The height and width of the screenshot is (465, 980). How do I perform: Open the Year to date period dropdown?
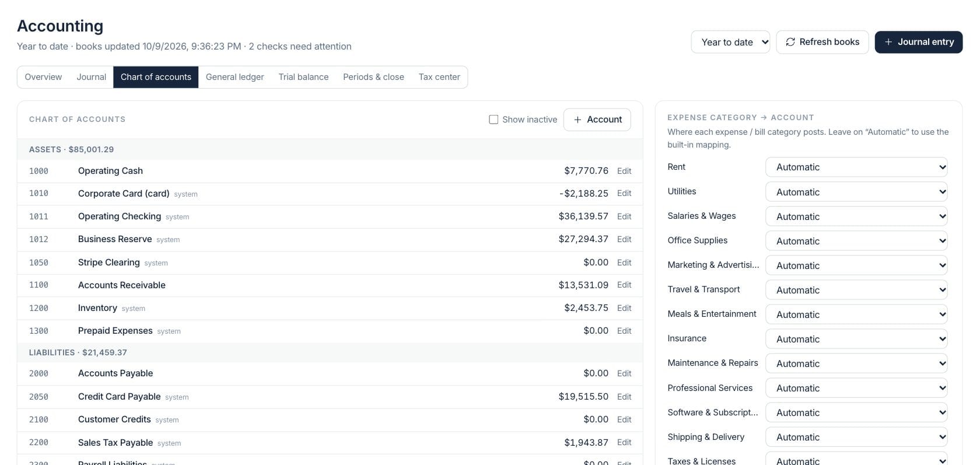(730, 42)
